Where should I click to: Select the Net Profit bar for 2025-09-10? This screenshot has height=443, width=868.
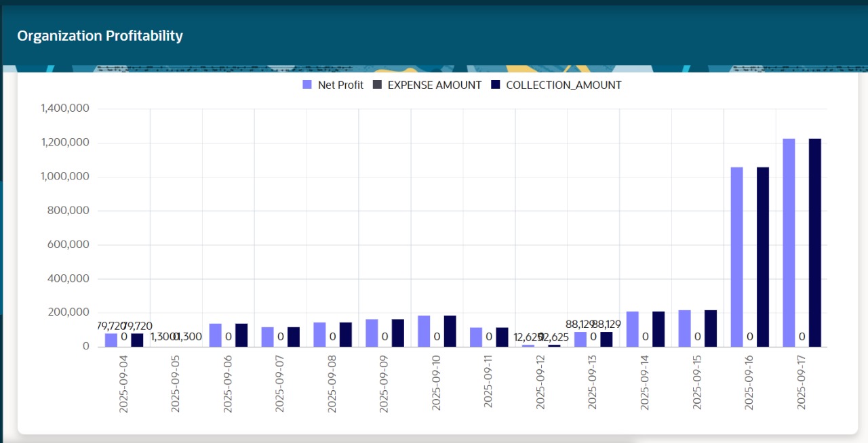(x=424, y=331)
